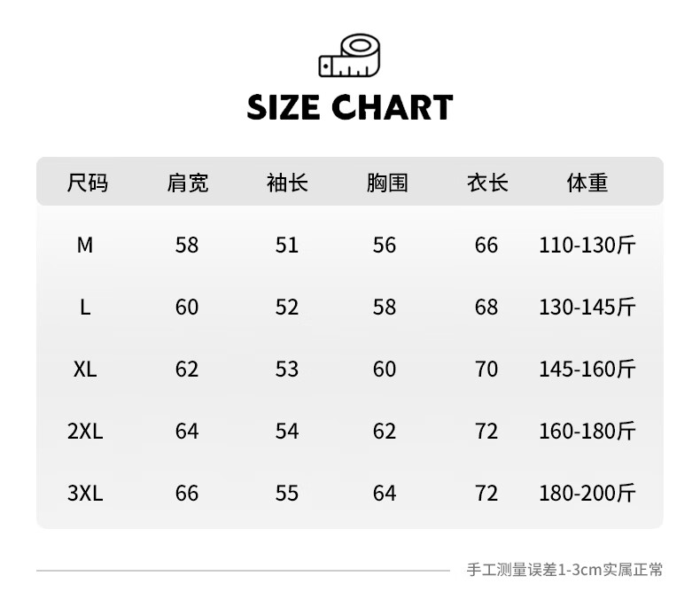
Task: Click the SIZE CHART title
Action: (349, 108)
